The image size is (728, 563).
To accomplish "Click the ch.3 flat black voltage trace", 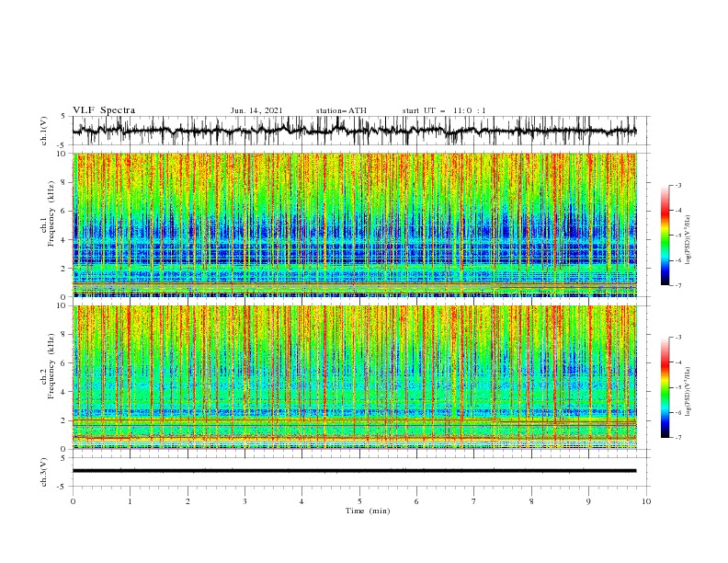I will pos(355,471).
